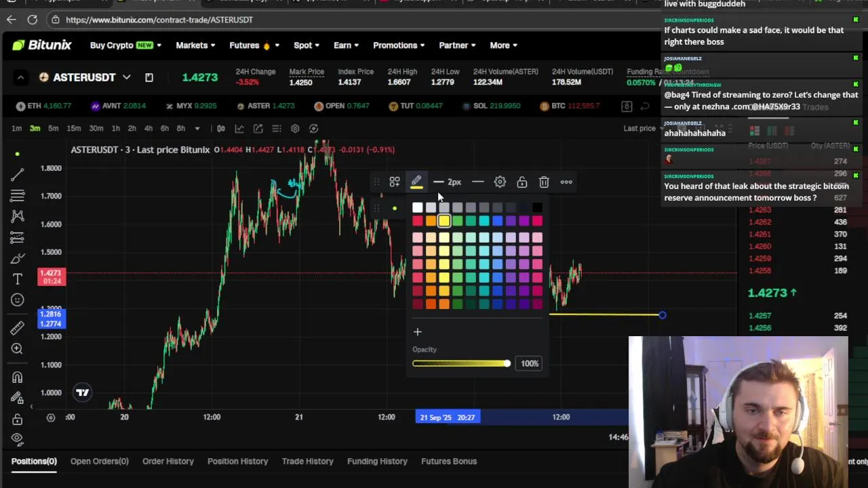The width and height of the screenshot is (868, 488).
Task: Open the Markets menu
Action: tap(195, 45)
